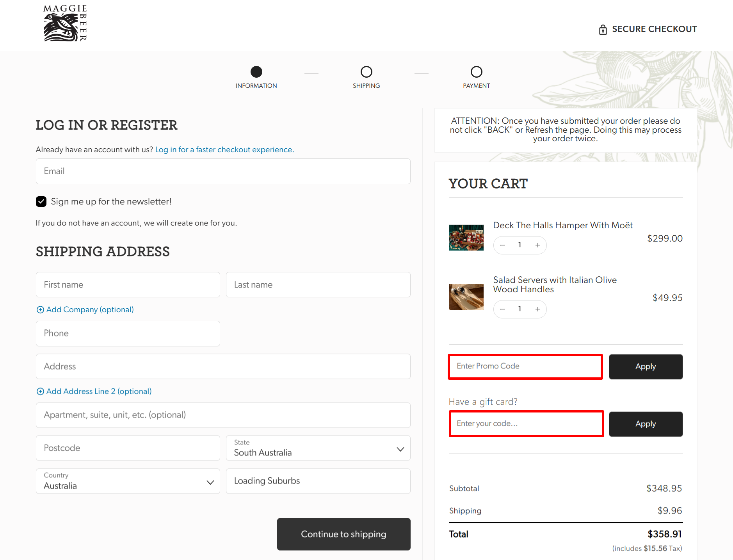Uncheck the newsletter signup checkbox
This screenshot has height=560, width=733.
[x=41, y=201]
